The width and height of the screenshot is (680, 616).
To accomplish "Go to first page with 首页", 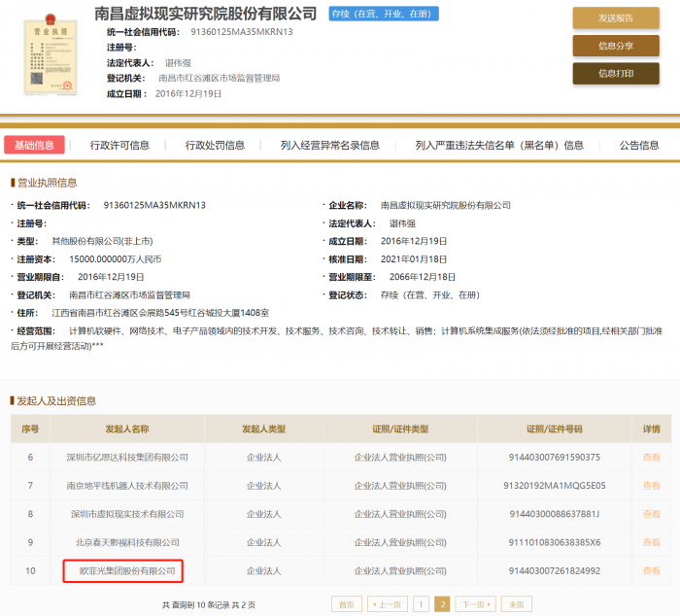I will (x=347, y=604).
